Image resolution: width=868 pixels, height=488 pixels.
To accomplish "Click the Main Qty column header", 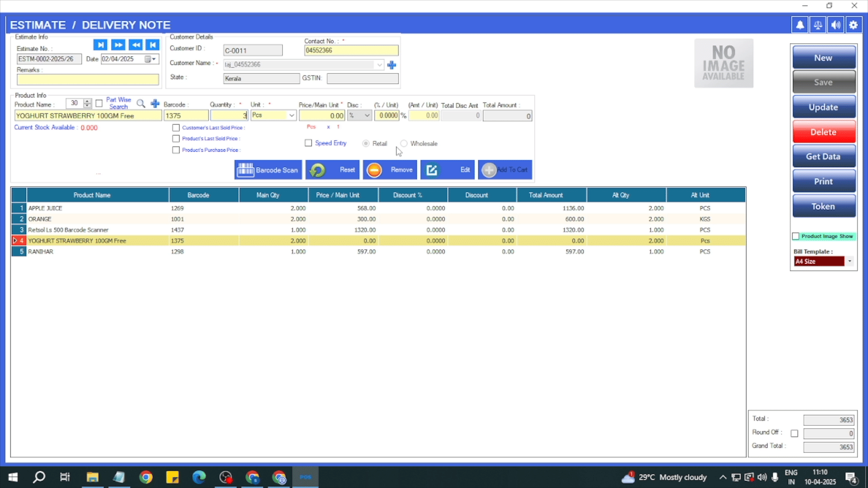I will (x=268, y=195).
